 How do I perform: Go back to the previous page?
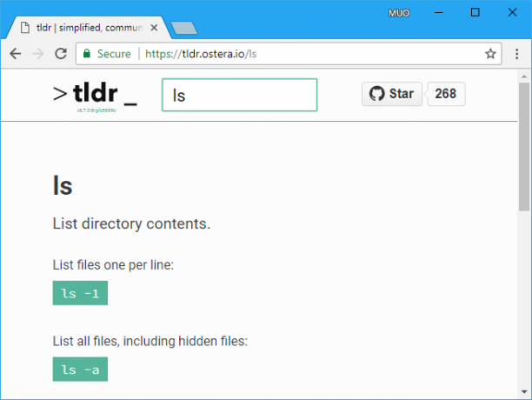point(16,54)
